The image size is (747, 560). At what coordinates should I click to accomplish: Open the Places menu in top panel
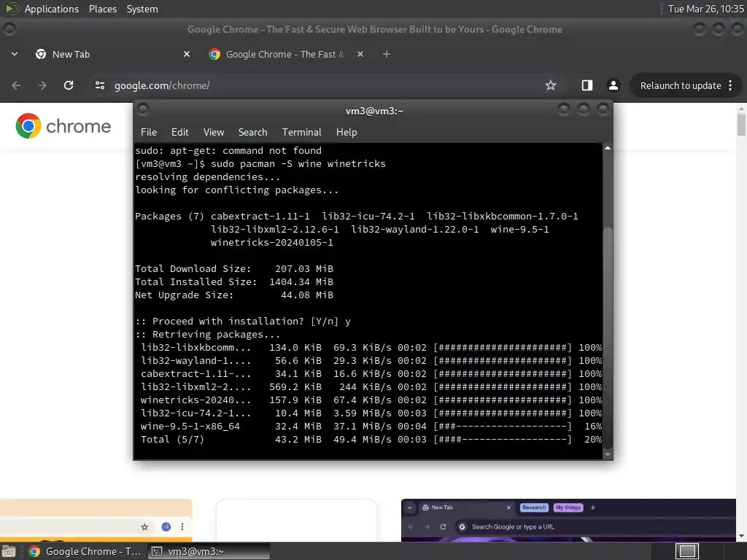coord(102,9)
